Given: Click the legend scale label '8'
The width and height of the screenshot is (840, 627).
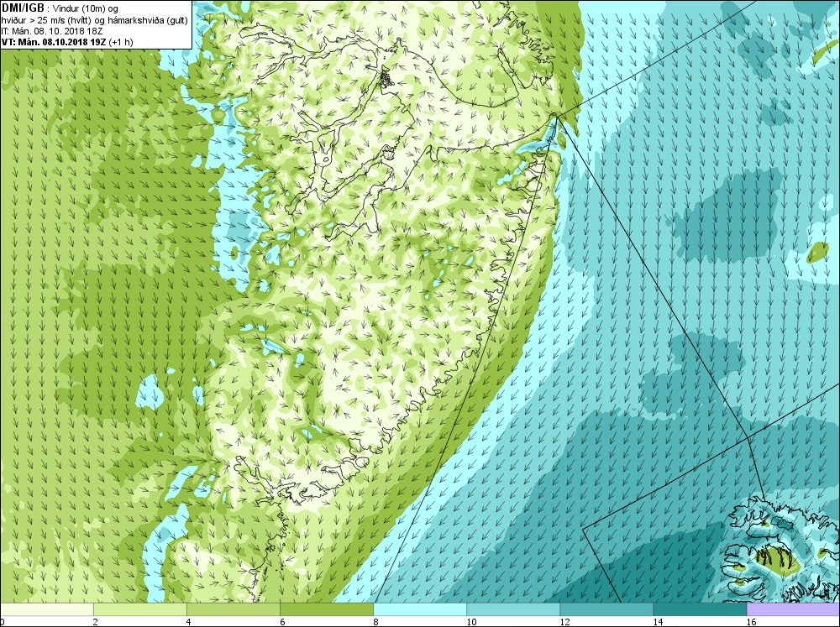Looking at the screenshot, I should click(x=375, y=622).
